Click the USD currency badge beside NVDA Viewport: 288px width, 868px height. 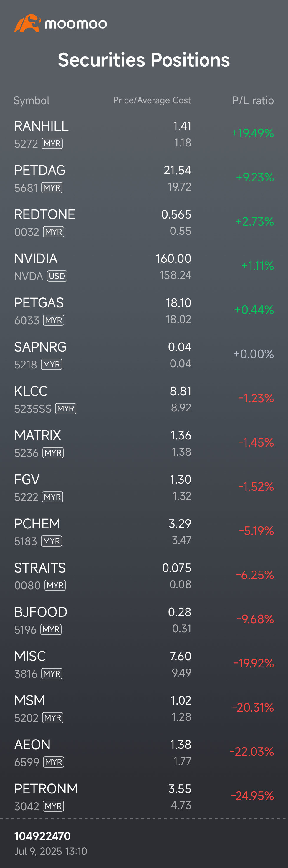pos(57,276)
